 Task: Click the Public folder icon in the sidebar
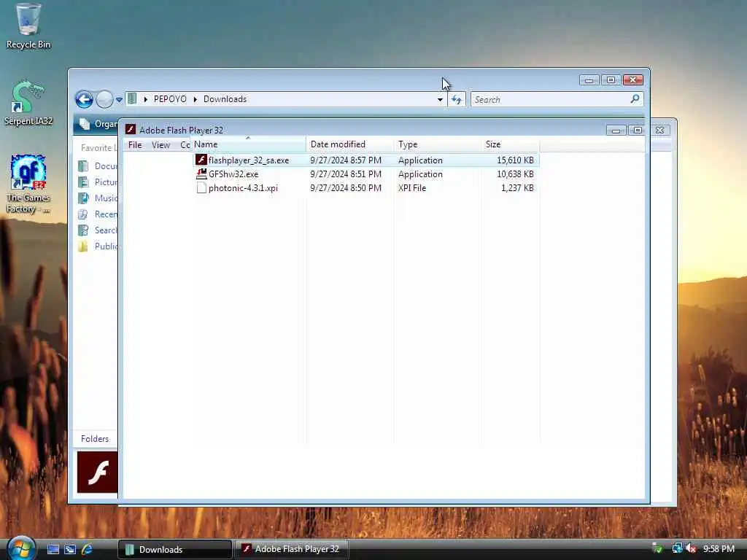pyautogui.click(x=83, y=246)
